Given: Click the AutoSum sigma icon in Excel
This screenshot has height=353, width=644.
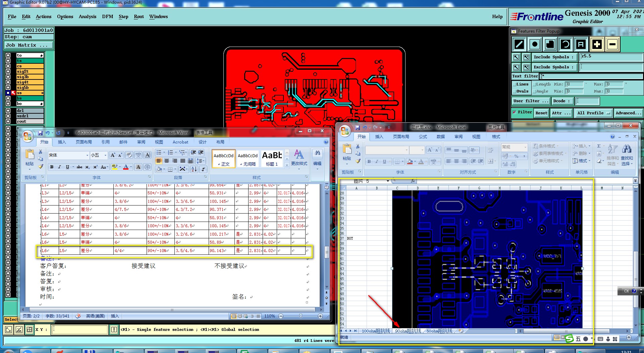Looking at the screenshot, I should (x=599, y=146).
